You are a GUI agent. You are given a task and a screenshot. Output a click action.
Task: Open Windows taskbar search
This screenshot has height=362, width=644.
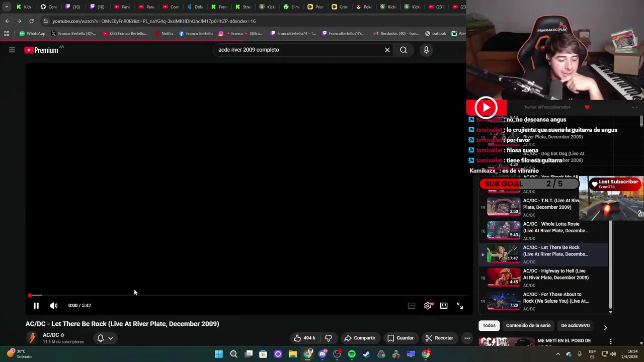[233, 354]
